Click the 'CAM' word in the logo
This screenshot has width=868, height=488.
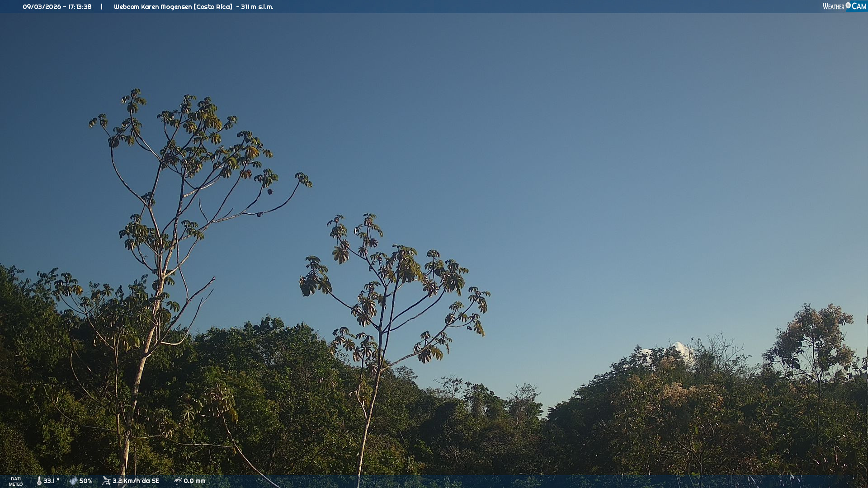pos(859,6)
